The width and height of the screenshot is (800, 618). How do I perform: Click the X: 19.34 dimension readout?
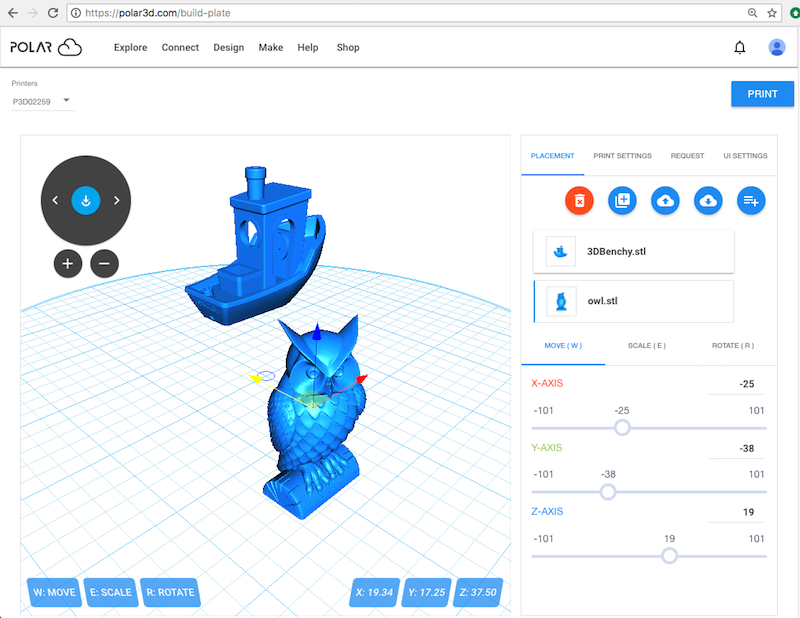click(374, 592)
